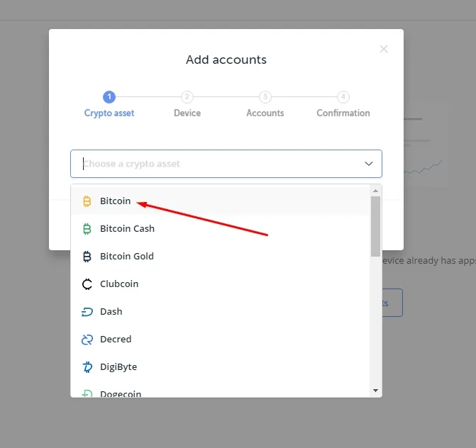This screenshot has width=476, height=448.
Task: Click the dark Bitcoin Gold icon
Action: (x=87, y=257)
